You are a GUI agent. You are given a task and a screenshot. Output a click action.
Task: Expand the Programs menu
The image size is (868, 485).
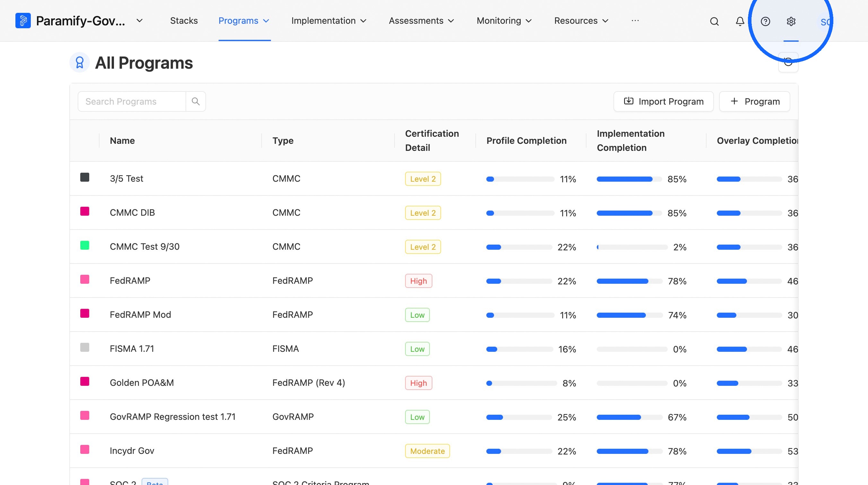point(244,21)
